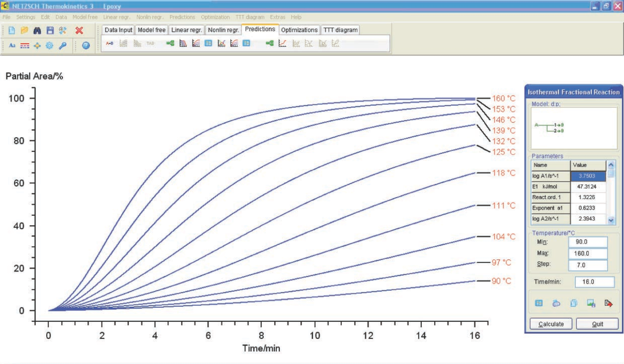624x364 pixels.
Task: Click the Time/min field showing 16.0
Action: tap(594, 282)
